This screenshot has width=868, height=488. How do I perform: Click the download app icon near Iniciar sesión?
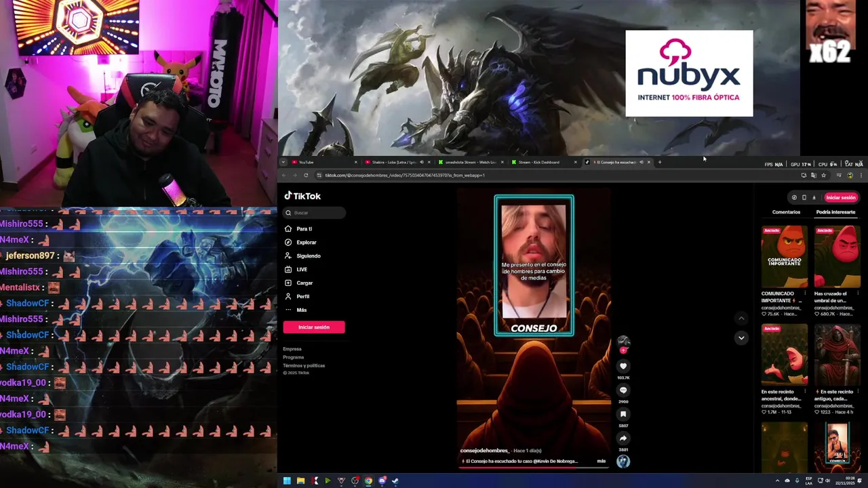pos(814,198)
